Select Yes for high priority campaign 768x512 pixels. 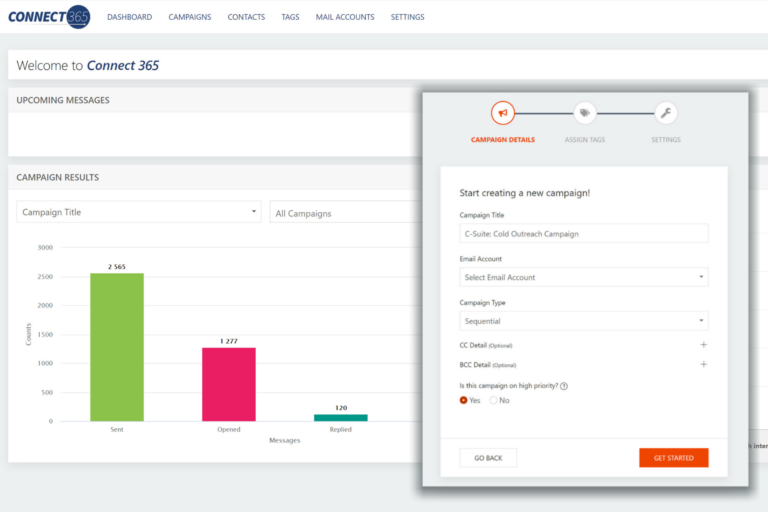(464, 400)
